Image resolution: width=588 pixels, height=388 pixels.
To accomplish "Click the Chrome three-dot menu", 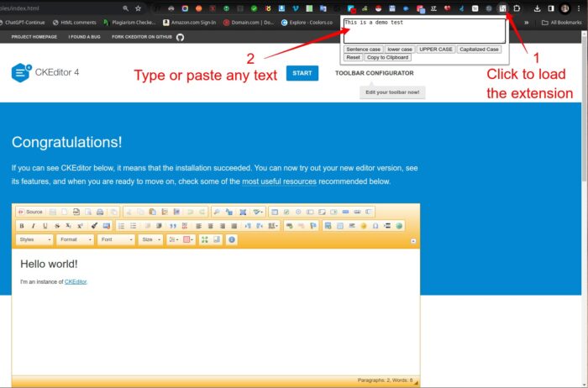I will [x=579, y=8].
